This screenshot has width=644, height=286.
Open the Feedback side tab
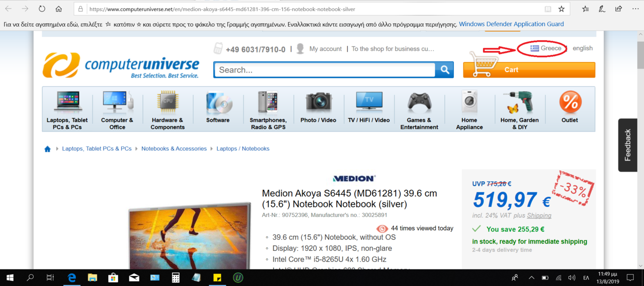pyautogui.click(x=627, y=145)
